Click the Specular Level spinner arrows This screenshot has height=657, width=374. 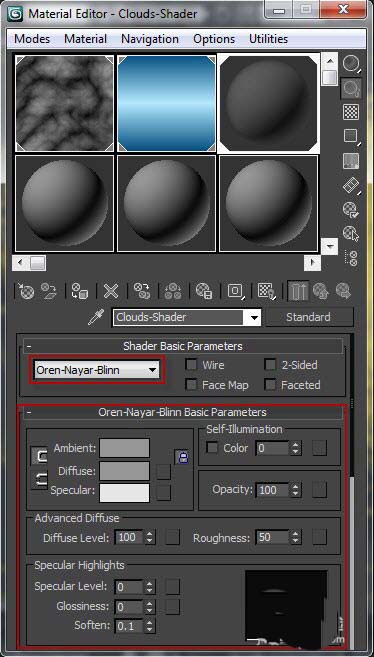[x=150, y=587]
